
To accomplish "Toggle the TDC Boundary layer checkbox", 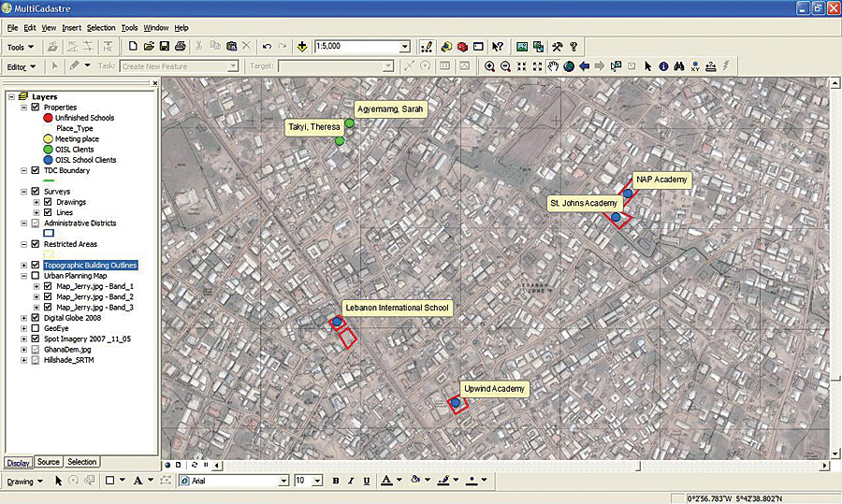I will [x=36, y=170].
